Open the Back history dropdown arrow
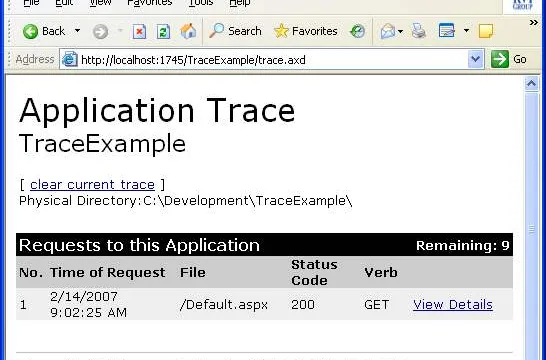 (78, 31)
